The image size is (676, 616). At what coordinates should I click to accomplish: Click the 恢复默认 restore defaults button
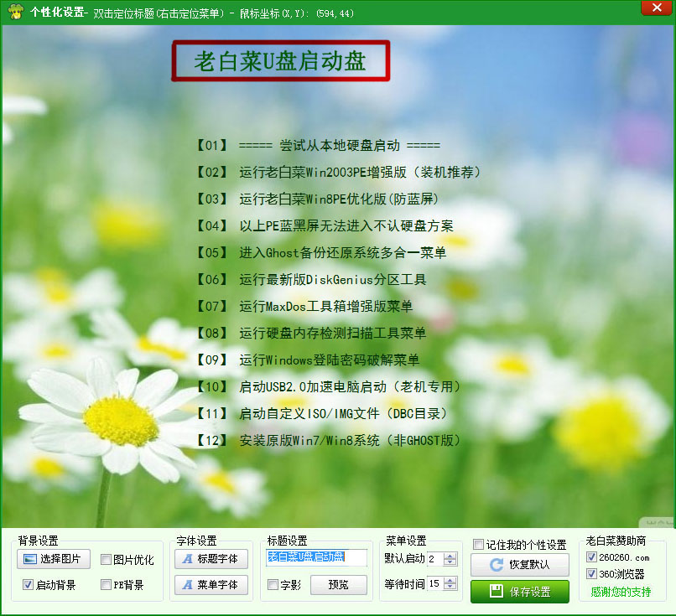point(519,565)
